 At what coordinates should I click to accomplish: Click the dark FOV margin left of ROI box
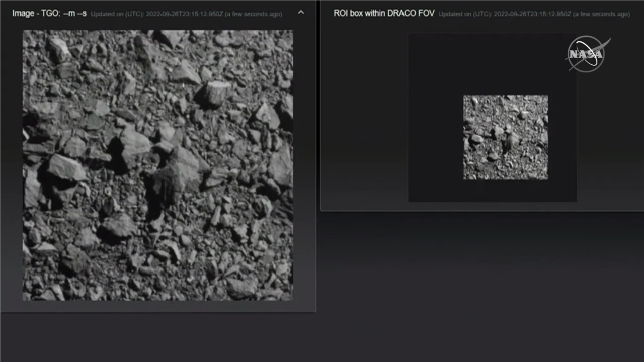pos(435,137)
